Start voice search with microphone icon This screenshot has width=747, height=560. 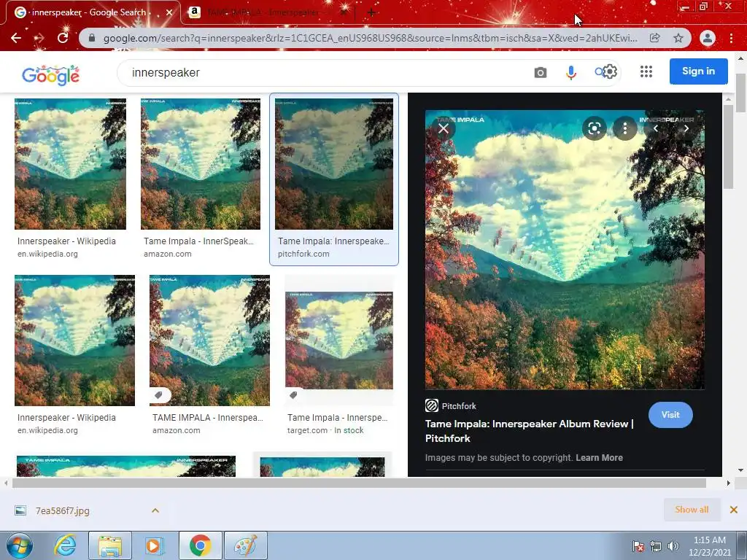[570, 72]
